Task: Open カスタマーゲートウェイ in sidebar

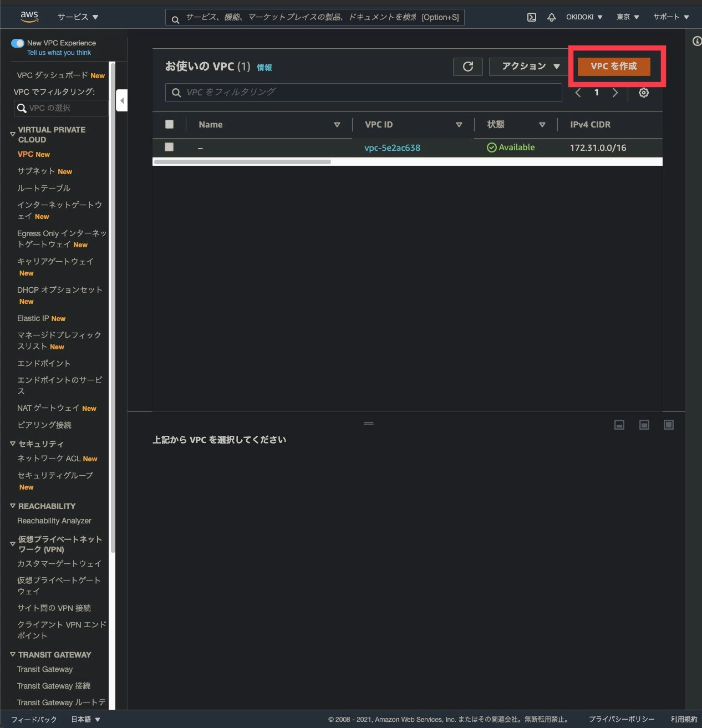Action: coord(59,563)
